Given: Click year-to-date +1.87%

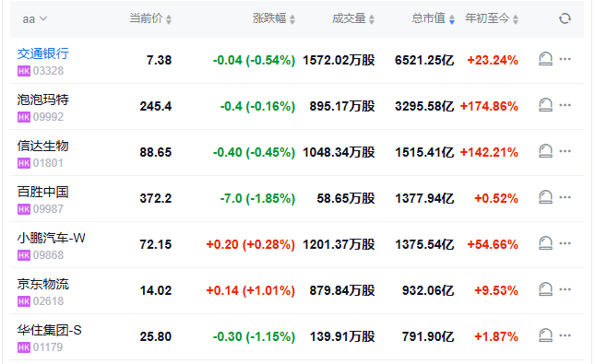Looking at the screenshot, I should coord(496,336).
